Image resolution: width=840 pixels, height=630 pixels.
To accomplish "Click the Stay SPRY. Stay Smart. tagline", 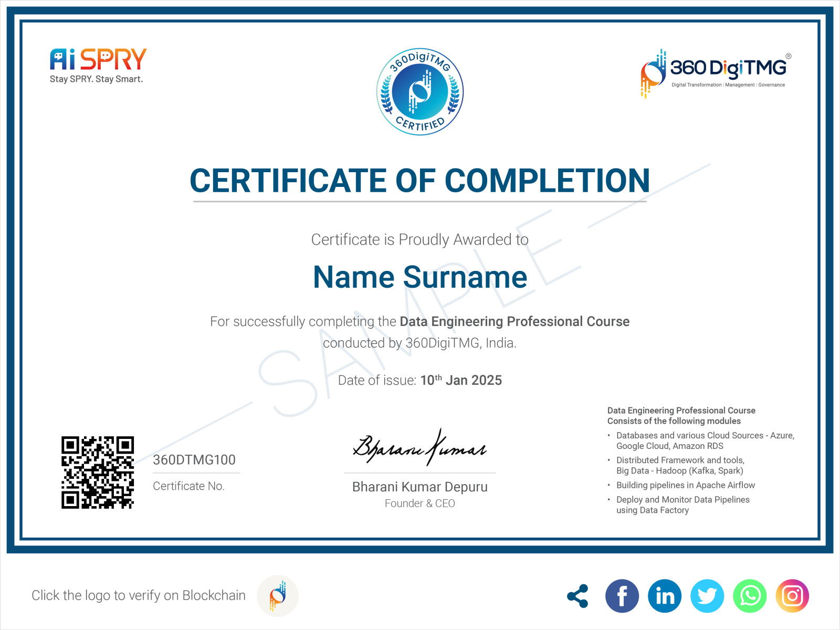I will click(x=97, y=79).
